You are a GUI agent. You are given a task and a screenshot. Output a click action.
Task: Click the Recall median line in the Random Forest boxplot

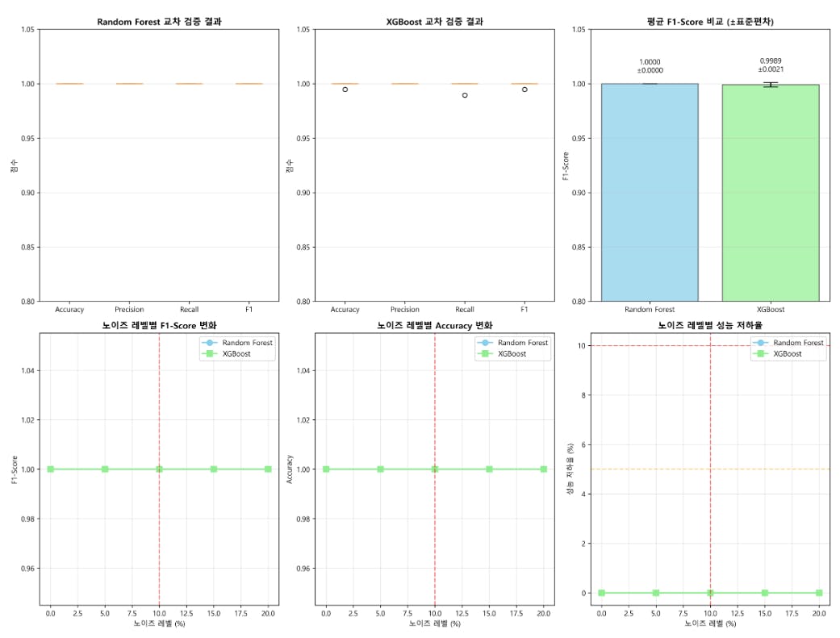coord(189,84)
